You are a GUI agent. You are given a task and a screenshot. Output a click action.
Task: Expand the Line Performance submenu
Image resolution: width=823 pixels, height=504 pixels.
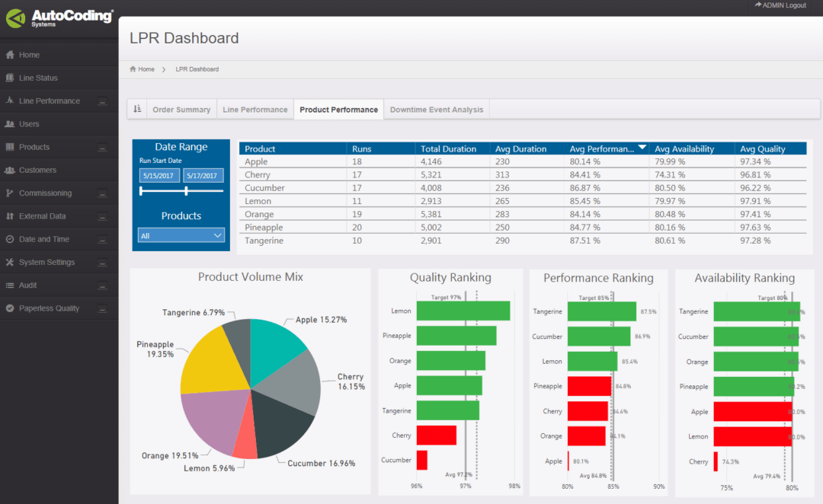(x=102, y=101)
